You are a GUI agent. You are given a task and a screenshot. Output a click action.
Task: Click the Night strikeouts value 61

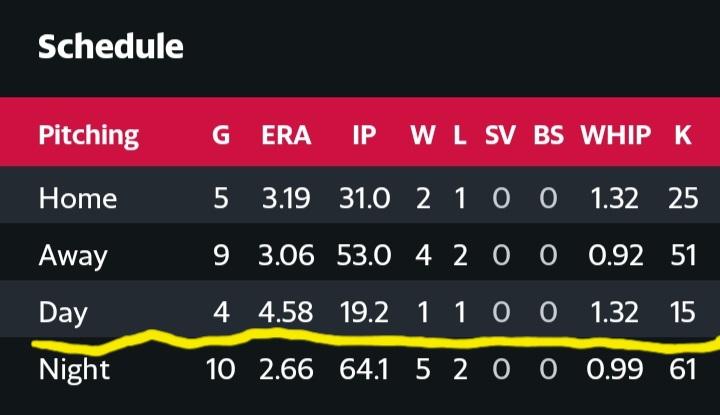[683, 370]
